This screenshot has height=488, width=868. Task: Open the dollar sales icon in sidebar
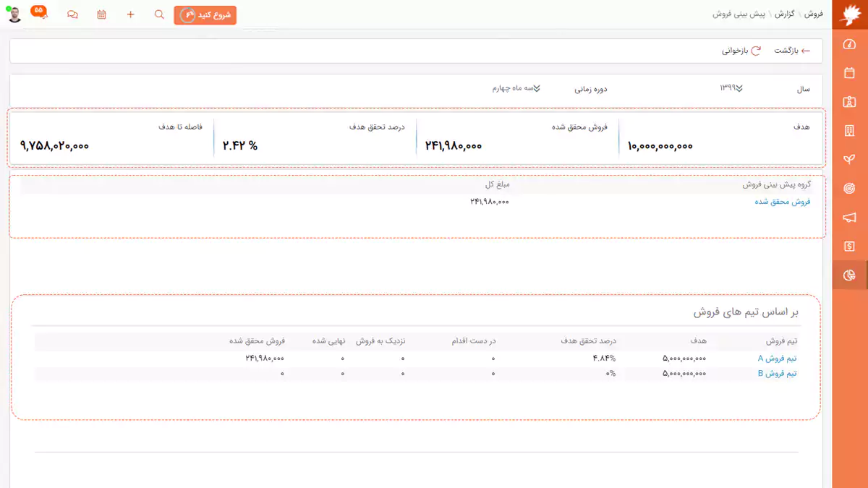point(850,247)
